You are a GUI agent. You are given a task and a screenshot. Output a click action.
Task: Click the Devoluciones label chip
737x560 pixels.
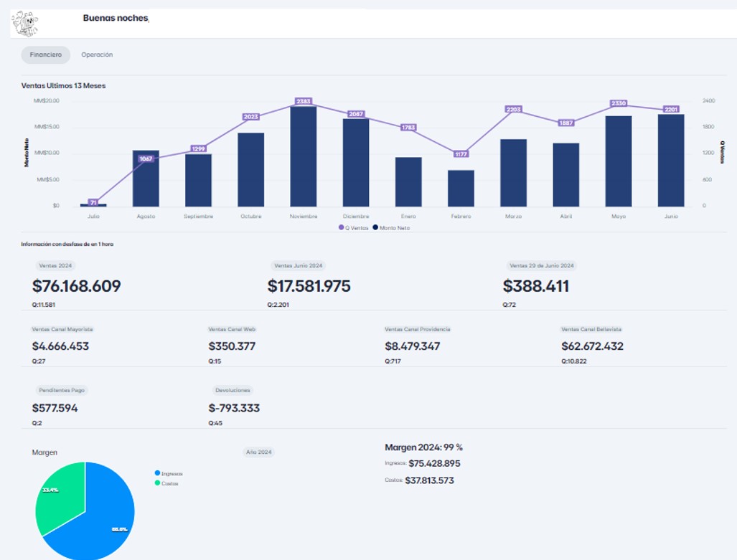pyautogui.click(x=233, y=391)
